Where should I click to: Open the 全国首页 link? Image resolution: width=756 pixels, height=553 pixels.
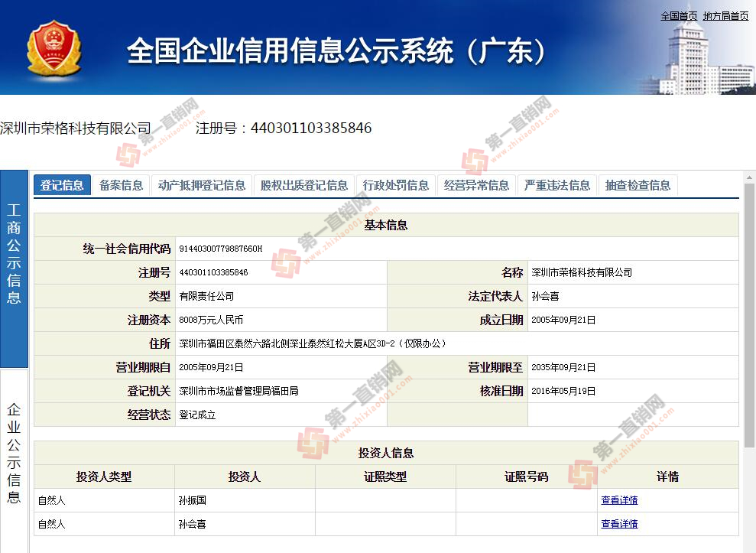click(679, 16)
